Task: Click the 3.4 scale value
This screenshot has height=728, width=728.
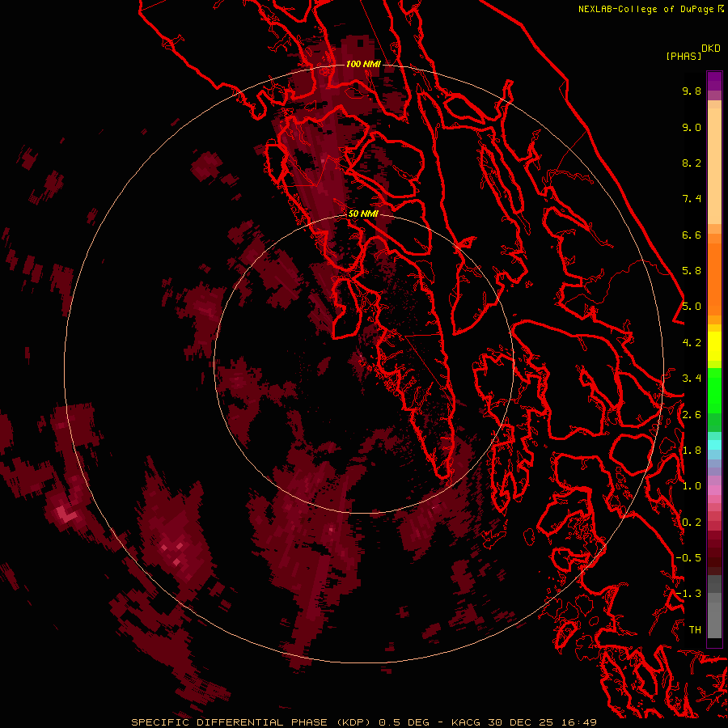Action: 692,379
